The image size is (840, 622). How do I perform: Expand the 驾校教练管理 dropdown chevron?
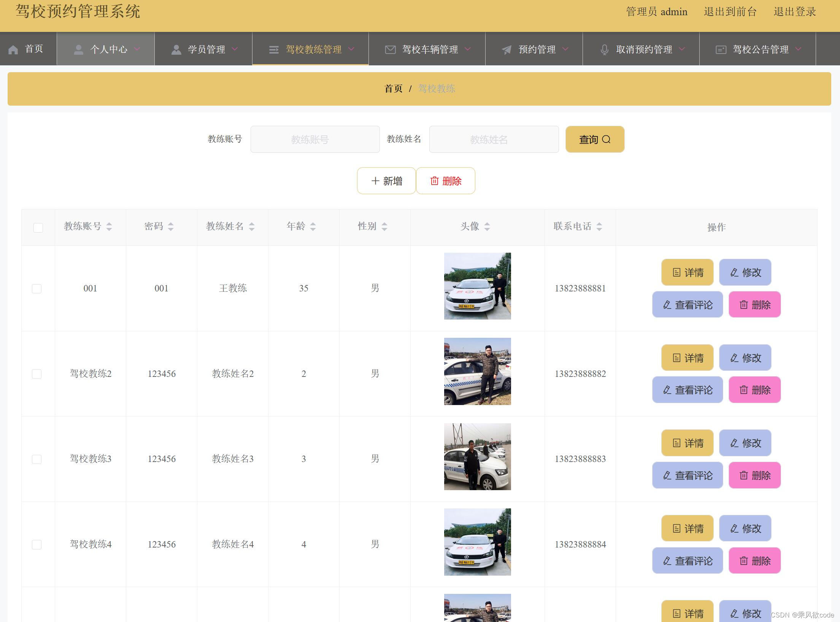pyautogui.click(x=351, y=49)
